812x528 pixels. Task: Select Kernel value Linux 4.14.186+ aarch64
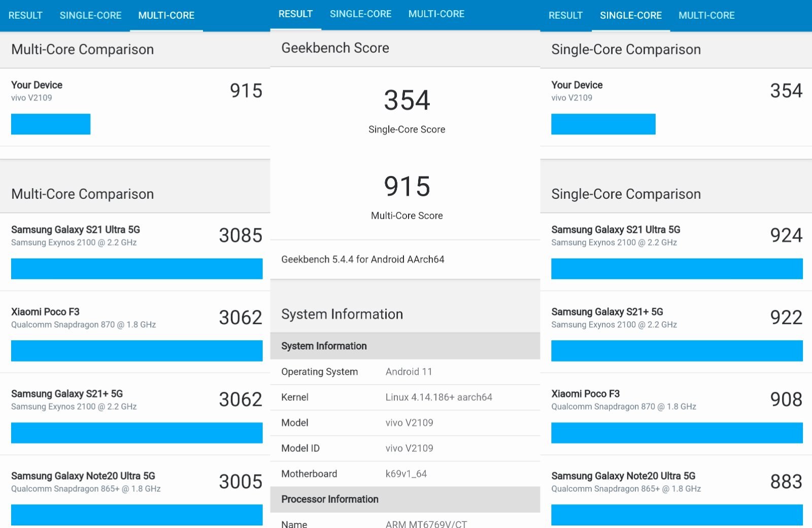(x=438, y=397)
